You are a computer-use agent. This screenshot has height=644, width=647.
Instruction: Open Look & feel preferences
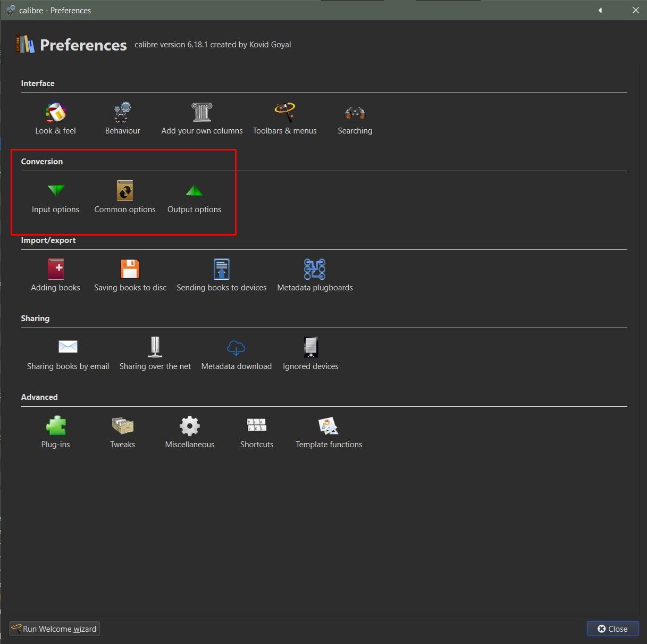pos(55,119)
